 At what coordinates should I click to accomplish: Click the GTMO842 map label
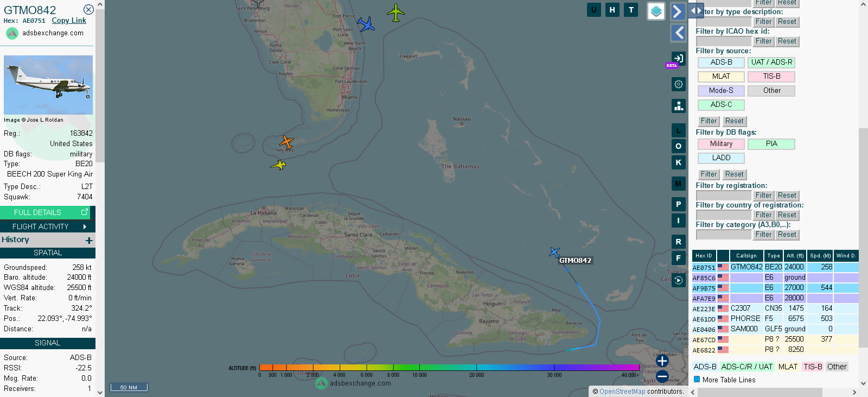[575, 261]
